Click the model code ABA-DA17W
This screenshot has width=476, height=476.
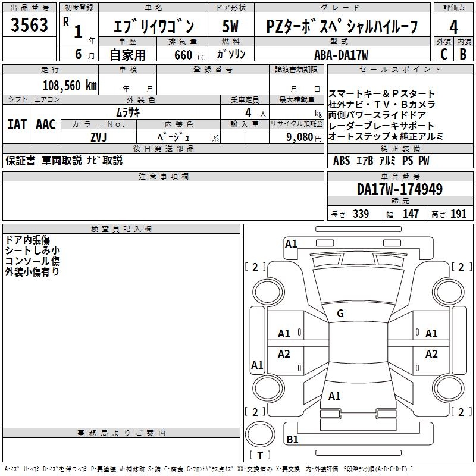[x=341, y=54]
